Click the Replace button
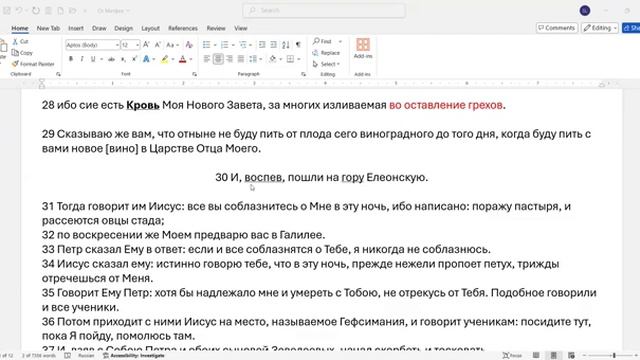This screenshot has height=360, width=640. point(326,53)
